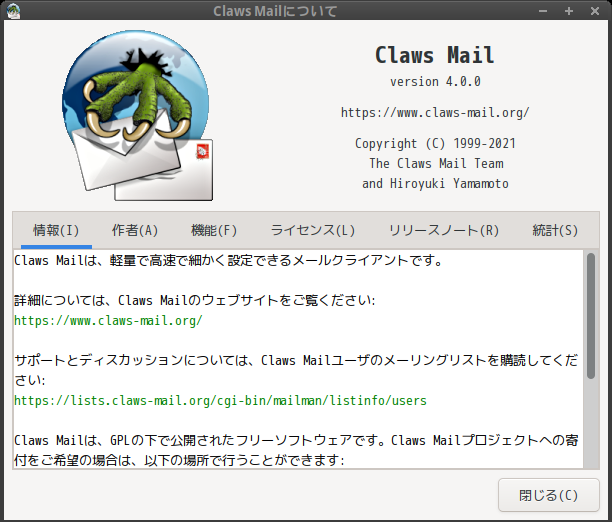The width and height of the screenshot is (612, 522).
Task: Click the Claws Mail logo image
Action: point(137,116)
